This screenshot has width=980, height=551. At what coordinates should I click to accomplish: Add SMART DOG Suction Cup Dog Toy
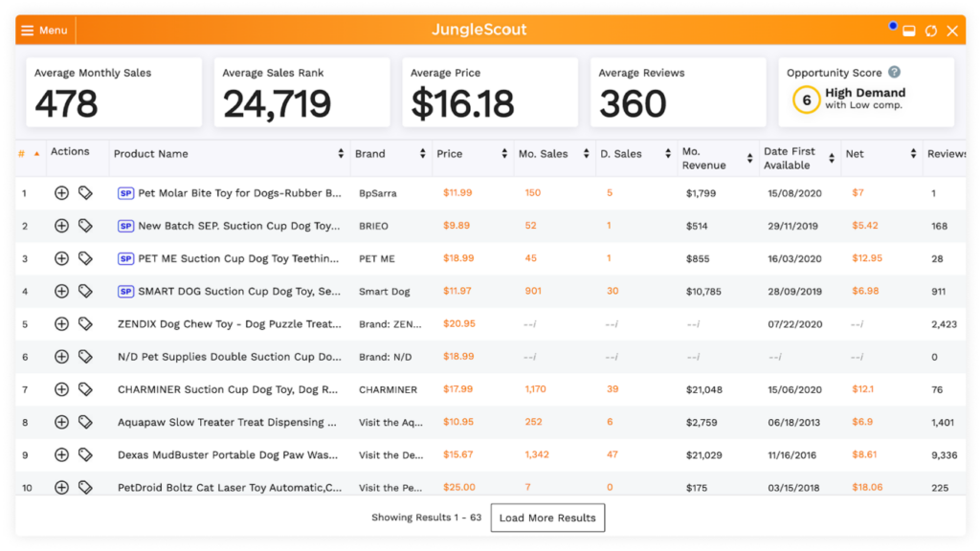pos(61,291)
